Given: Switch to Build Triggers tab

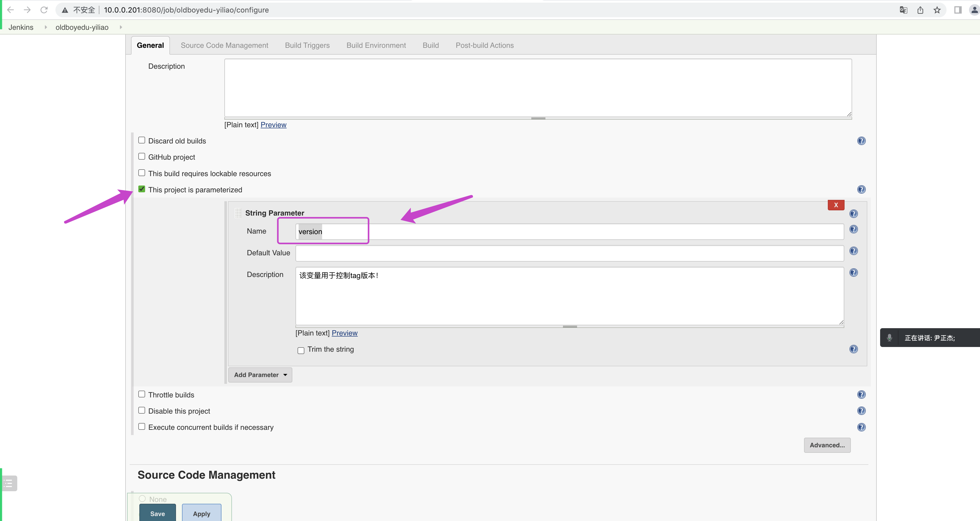Looking at the screenshot, I should point(307,46).
